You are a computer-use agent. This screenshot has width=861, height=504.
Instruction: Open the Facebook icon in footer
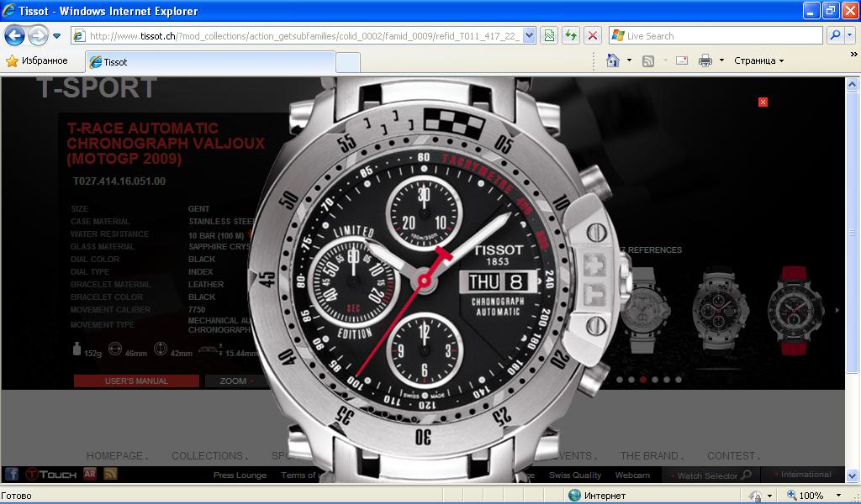pyautogui.click(x=12, y=475)
